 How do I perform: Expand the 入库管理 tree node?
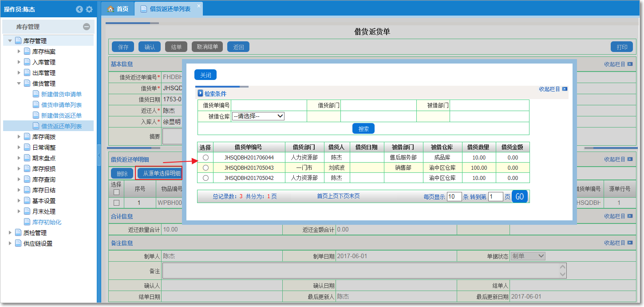click(x=19, y=62)
